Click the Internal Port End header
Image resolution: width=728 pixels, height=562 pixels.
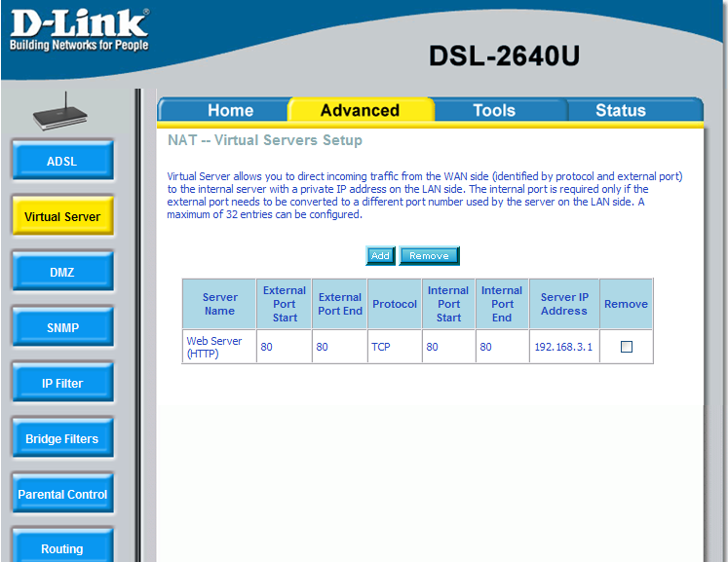click(502, 304)
